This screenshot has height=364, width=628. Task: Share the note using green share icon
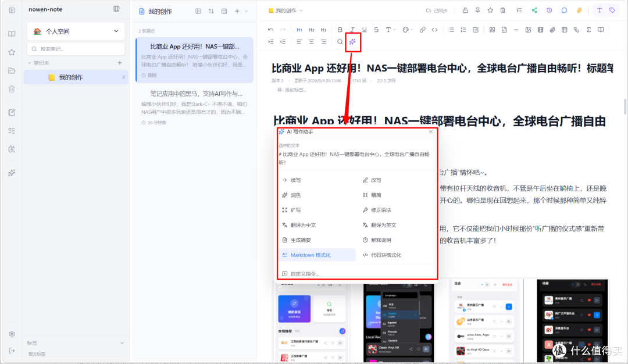534,10
